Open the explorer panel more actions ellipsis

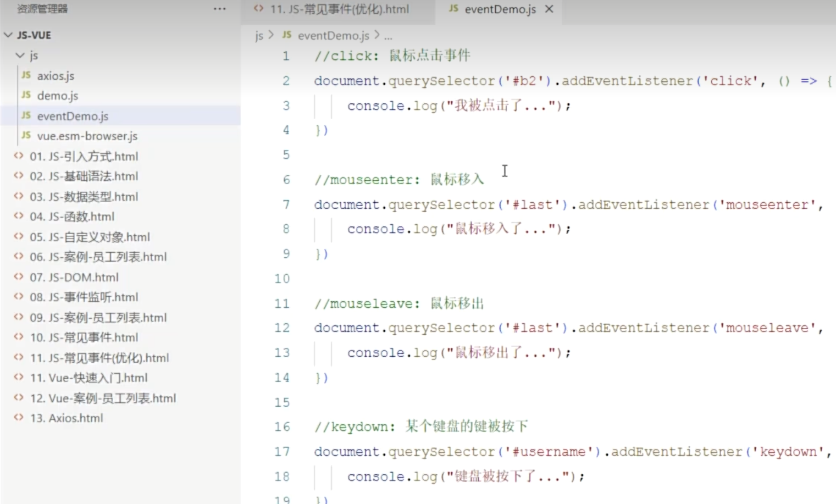pyautogui.click(x=220, y=9)
